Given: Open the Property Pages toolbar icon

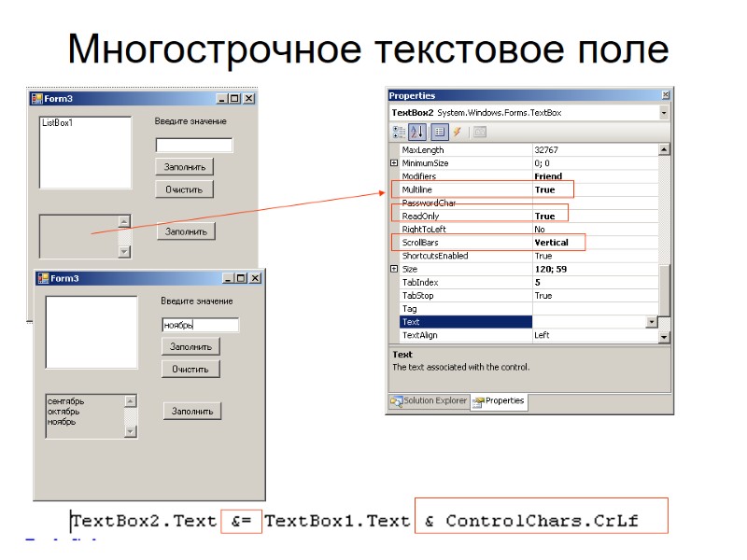Looking at the screenshot, I should click(480, 132).
